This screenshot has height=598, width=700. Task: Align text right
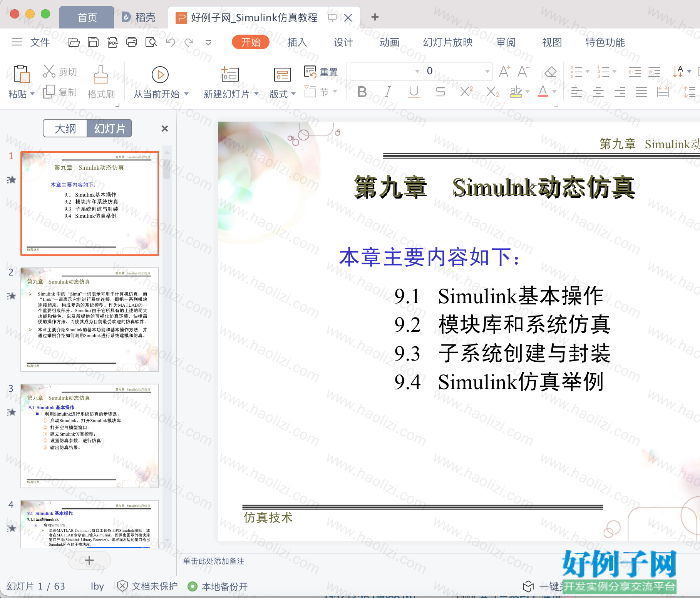tap(620, 92)
